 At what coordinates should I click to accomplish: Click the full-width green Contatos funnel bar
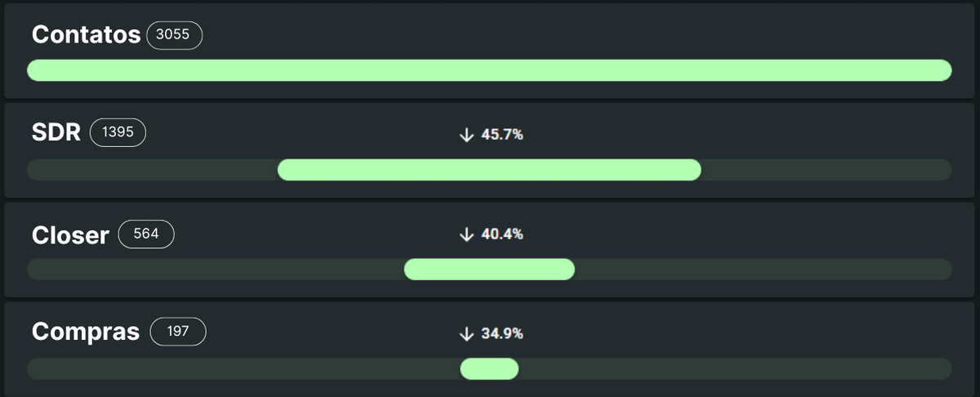[x=489, y=70]
